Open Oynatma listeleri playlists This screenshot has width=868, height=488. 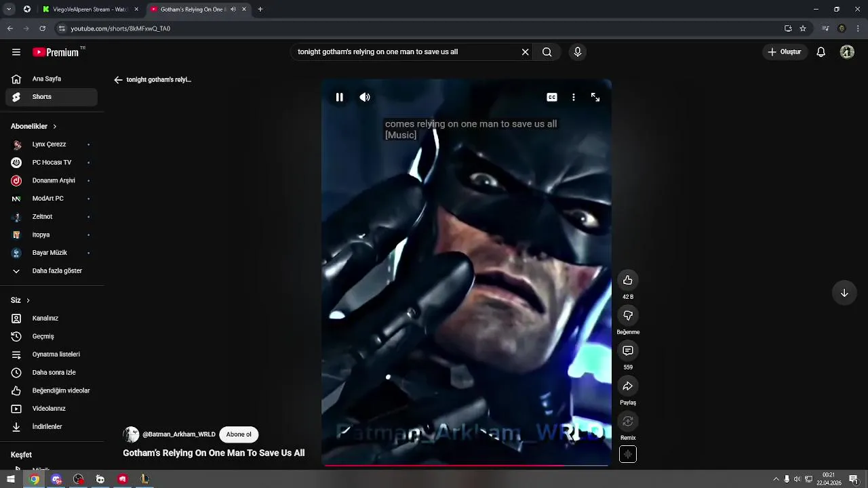click(52, 354)
